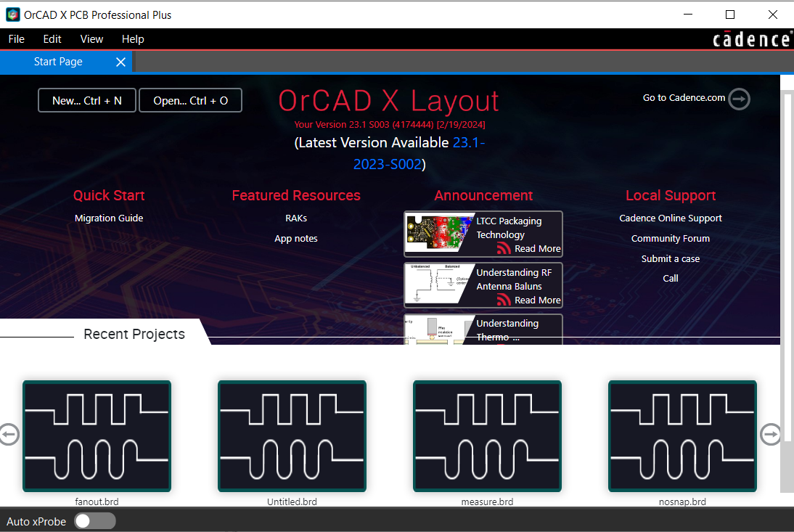Open the Migration Guide link
The height and width of the screenshot is (532, 794).
(109, 218)
